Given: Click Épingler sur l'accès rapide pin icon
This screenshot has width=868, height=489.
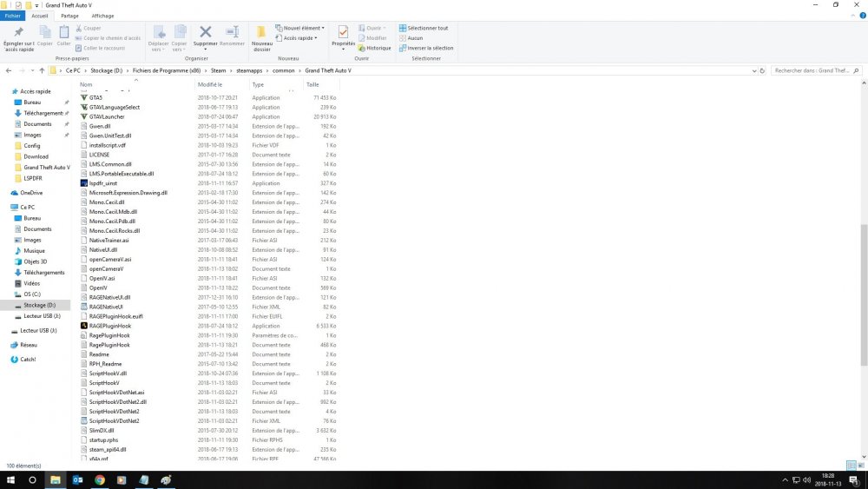Looking at the screenshot, I should tap(19, 32).
